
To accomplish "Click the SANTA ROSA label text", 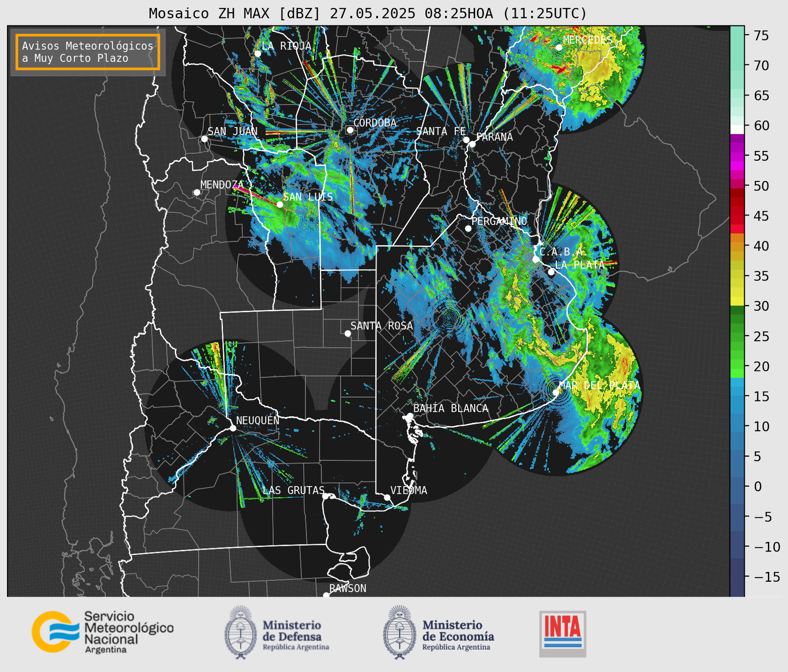I will tap(382, 326).
